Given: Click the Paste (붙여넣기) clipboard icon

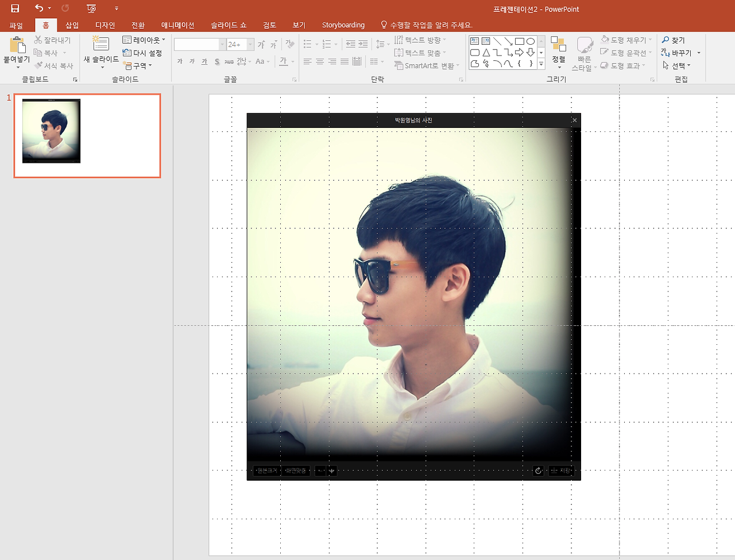Looking at the screenshot, I should 17,45.
